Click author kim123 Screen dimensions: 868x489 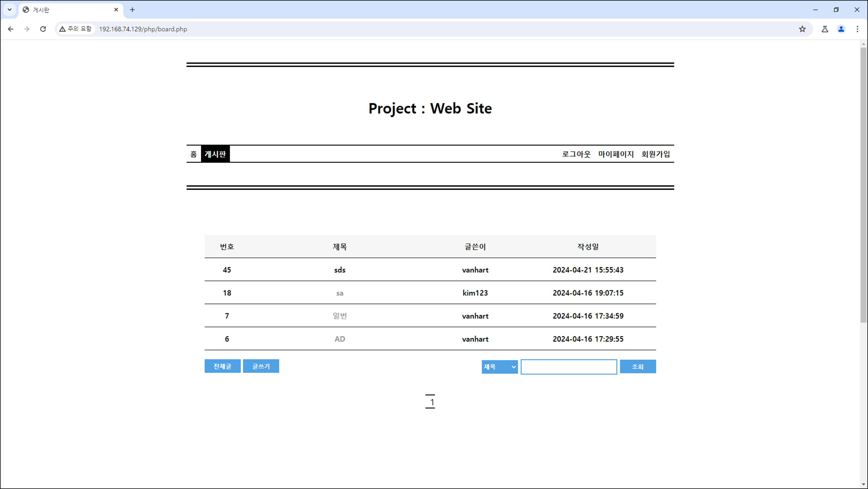pyautogui.click(x=475, y=293)
